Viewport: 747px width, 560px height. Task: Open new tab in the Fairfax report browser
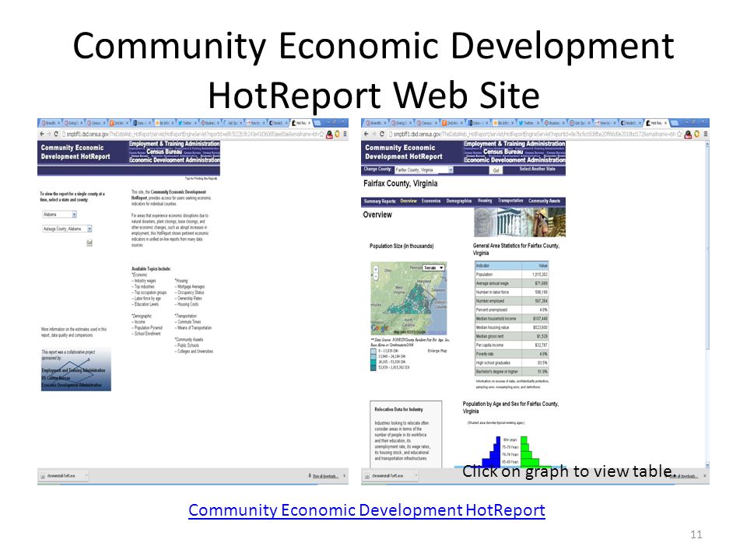pyautogui.click(x=674, y=123)
